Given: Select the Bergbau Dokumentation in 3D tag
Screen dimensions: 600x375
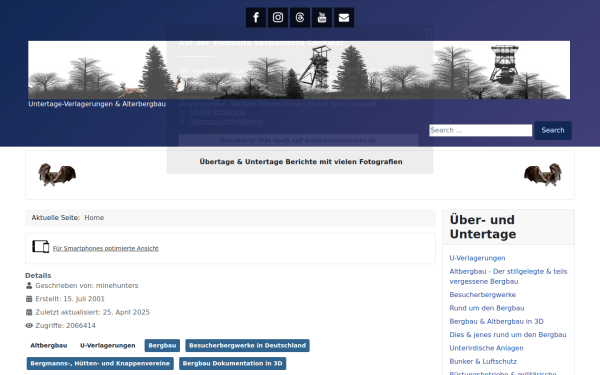Looking at the screenshot, I should (x=232, y=364).
